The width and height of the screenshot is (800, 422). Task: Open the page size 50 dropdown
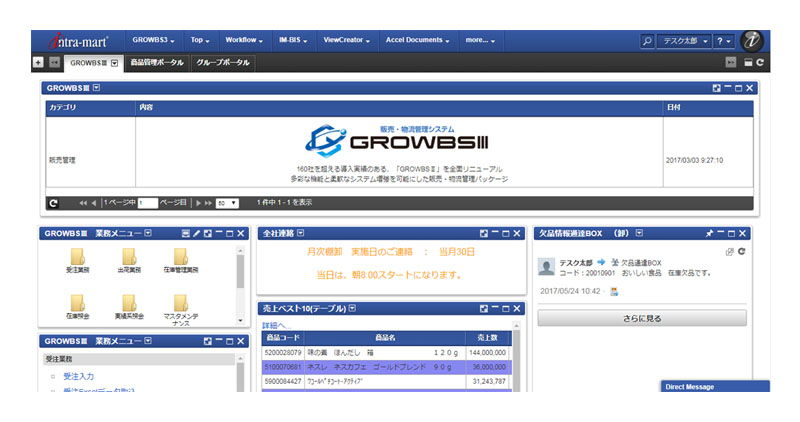pos(227,203)
